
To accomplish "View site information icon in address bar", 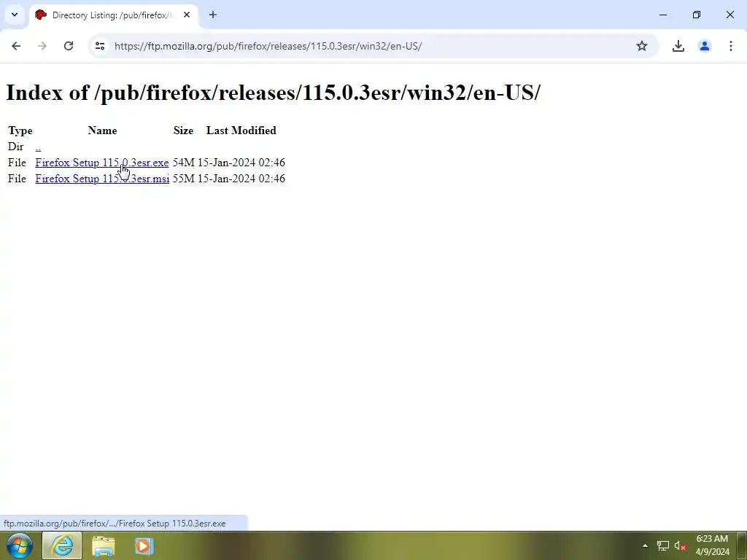I will [99, 46].
